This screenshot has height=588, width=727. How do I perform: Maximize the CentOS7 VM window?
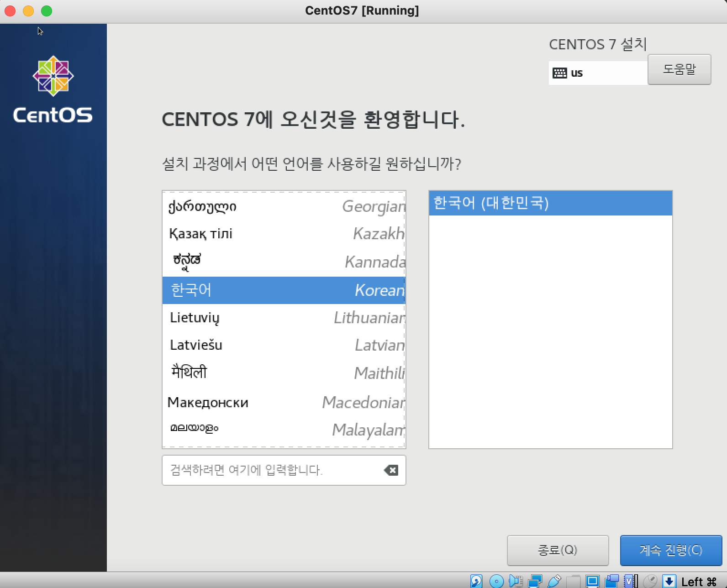pyautogui.click(x=47, y=11)
